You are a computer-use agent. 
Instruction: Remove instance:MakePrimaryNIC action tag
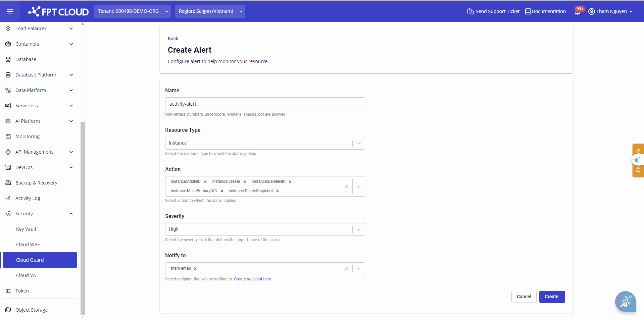[222, 191]
